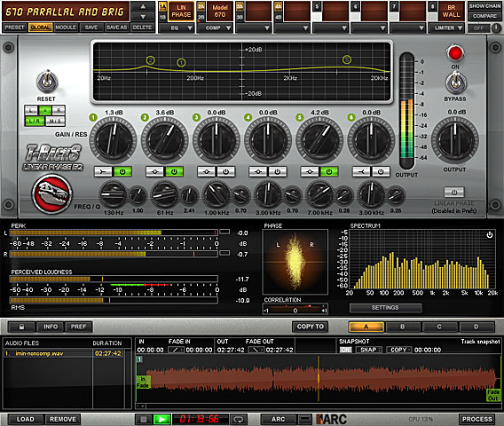Open slot 7 empty module dropdown
The image size is (504, 426).
408,28
